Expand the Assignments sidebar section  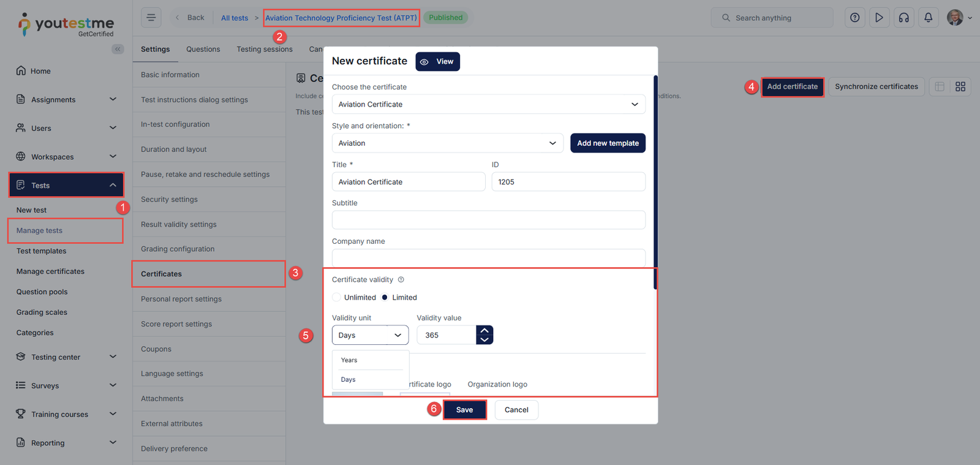click(x=66, y=100)
